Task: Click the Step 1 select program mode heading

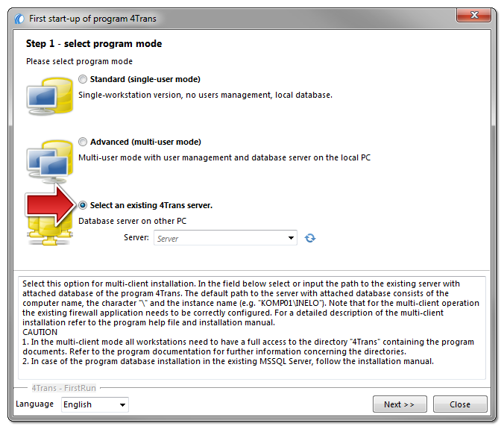Action: pos(94,43)
